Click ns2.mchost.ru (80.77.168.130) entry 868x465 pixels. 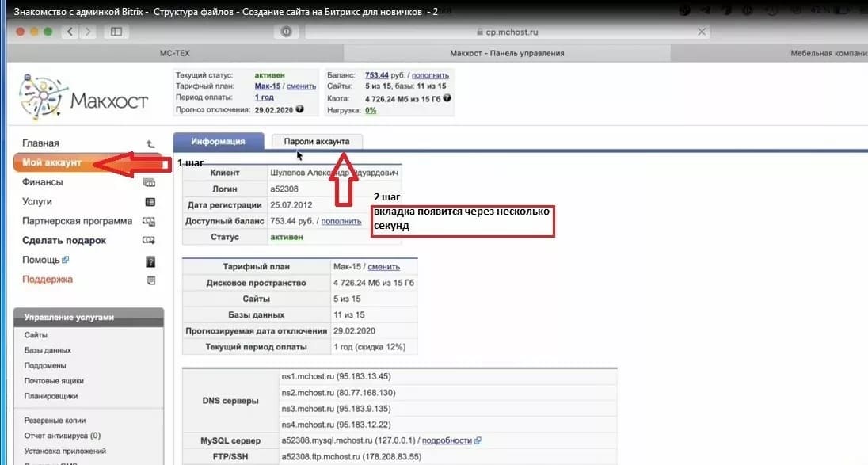[x=338, y=392]
